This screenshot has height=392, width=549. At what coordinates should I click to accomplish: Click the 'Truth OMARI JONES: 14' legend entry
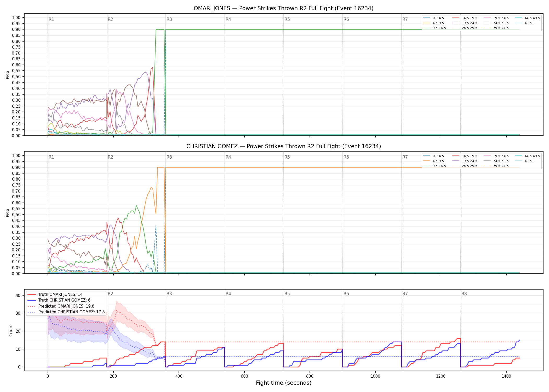click(55, 295)
